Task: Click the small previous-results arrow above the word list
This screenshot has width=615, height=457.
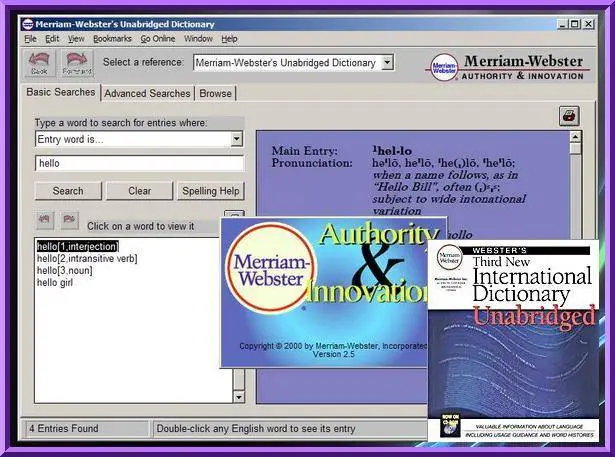Action: 45,219
